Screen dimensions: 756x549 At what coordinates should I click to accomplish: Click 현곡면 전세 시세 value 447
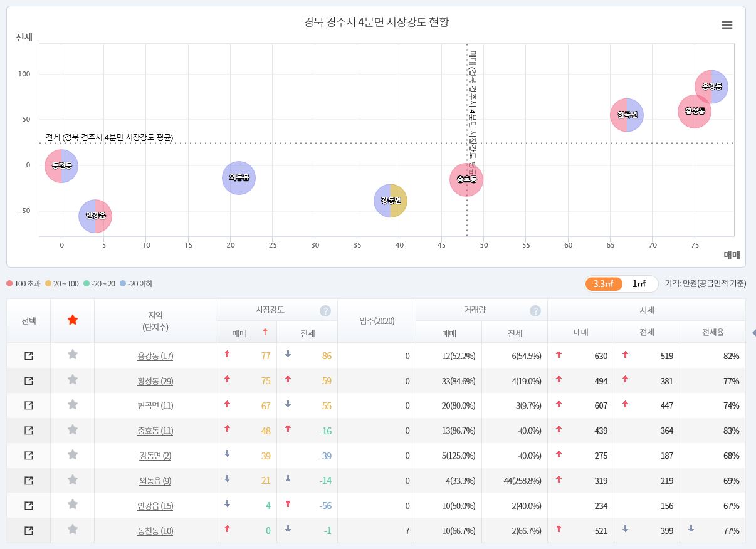pyautogui.click(x=666, y=405)
